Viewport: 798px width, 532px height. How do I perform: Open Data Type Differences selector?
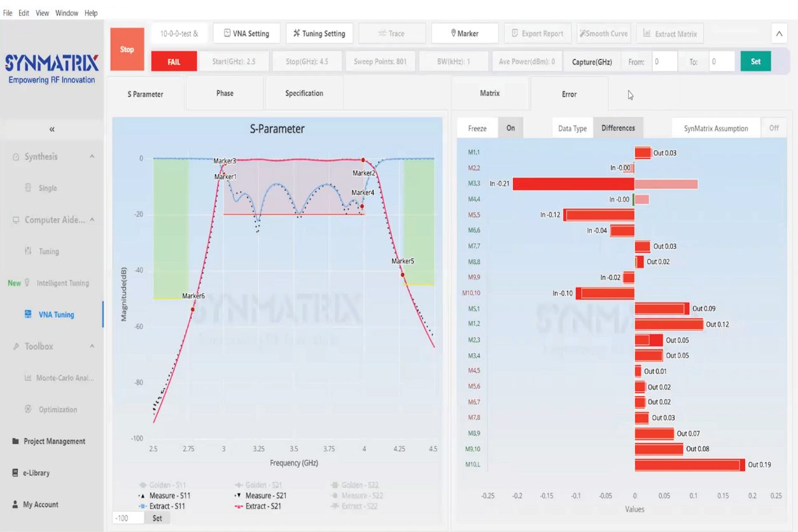(x=618, y=128)
